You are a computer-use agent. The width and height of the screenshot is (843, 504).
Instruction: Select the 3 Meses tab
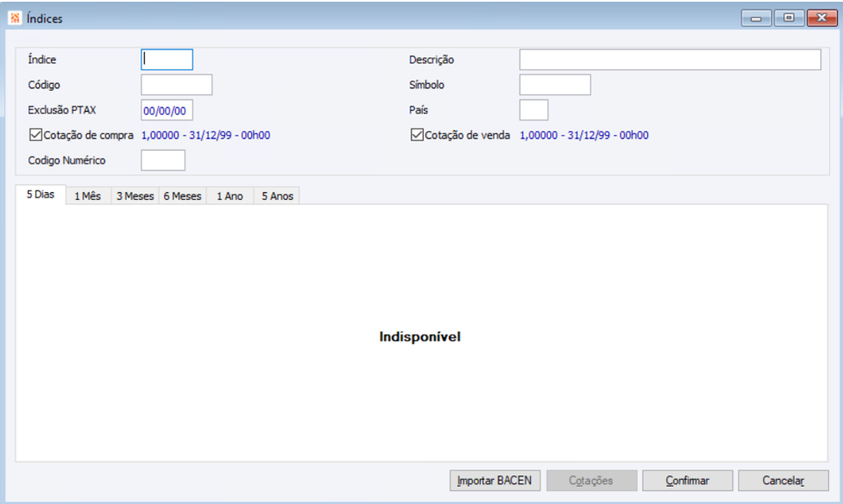click(135, 196)
